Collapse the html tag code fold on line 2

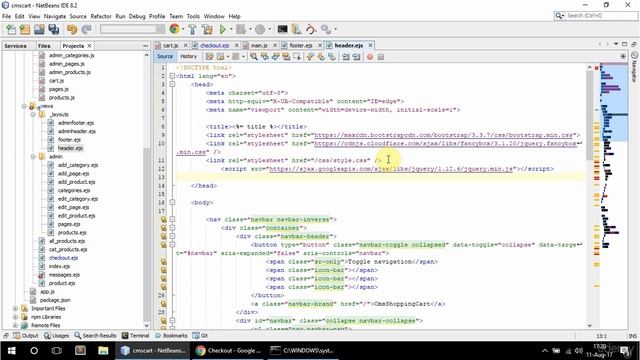[172, 76]
